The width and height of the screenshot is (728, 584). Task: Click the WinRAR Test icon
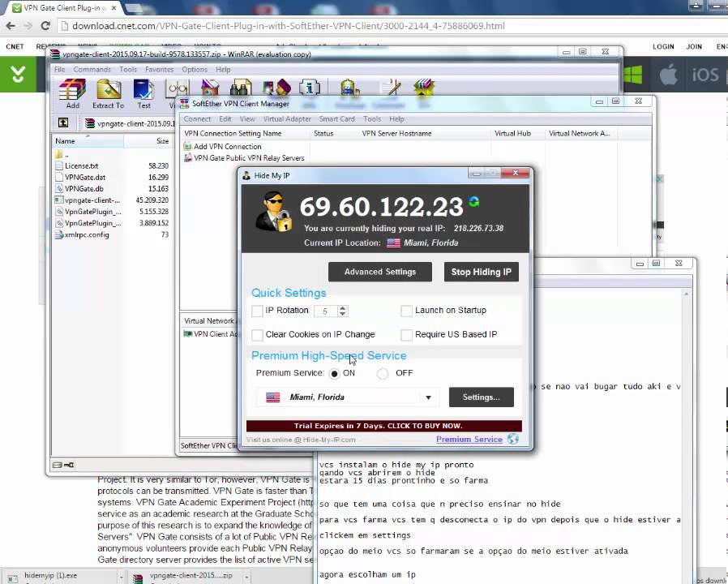click(x=143, y=88)
